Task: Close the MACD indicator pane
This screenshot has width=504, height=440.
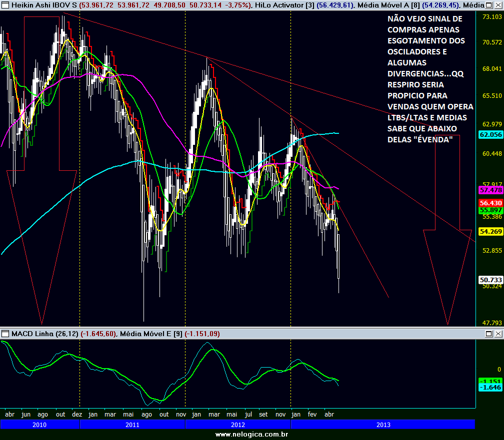Action: tap(498, 334)
